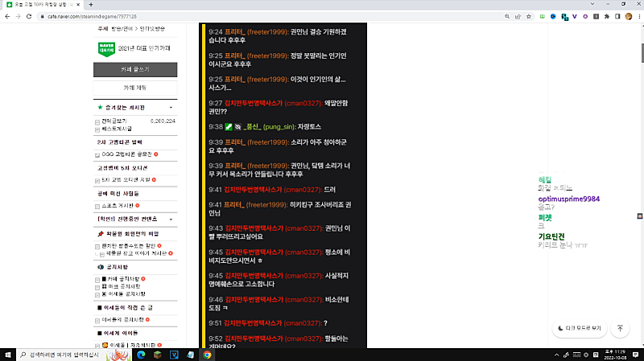The width and height of the screenshot is (644, 361).
Task: Click the 카페 채팅 button
Action: point(135,88)
